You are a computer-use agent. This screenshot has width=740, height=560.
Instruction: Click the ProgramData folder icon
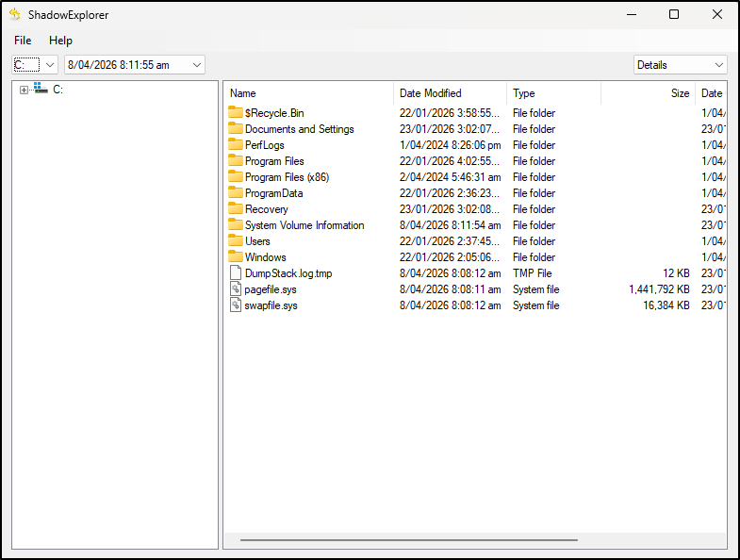click(x=236, y=192)
